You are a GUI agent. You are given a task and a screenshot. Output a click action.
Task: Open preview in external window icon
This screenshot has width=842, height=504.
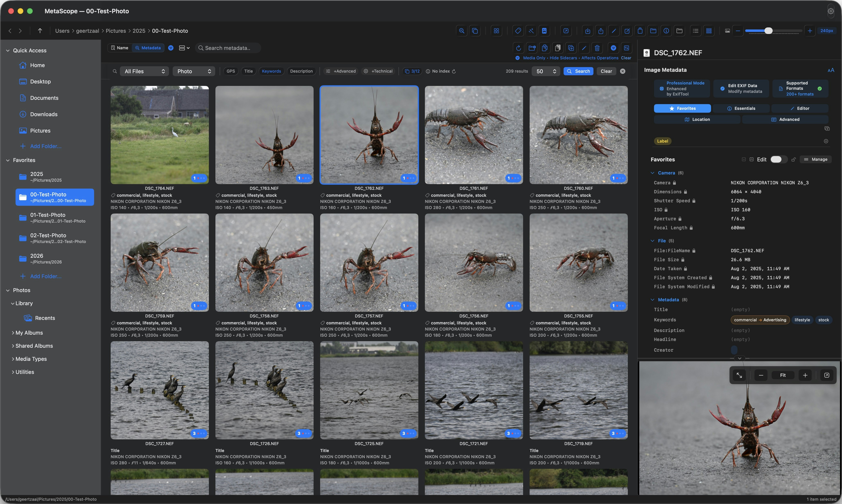(x=827, y=375)
